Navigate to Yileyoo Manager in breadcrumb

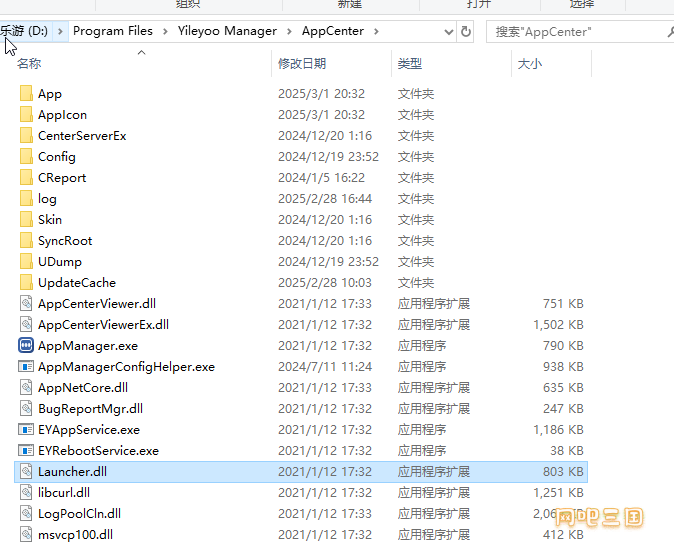pyautogui.click(x=227, y=31)
